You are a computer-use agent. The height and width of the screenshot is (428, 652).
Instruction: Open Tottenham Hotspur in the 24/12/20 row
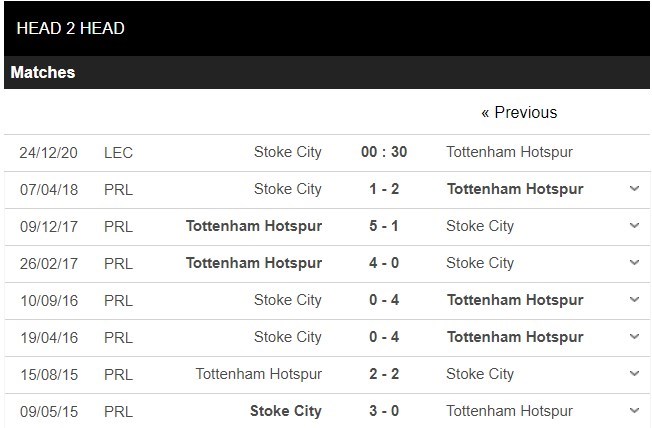coord(509,152)
